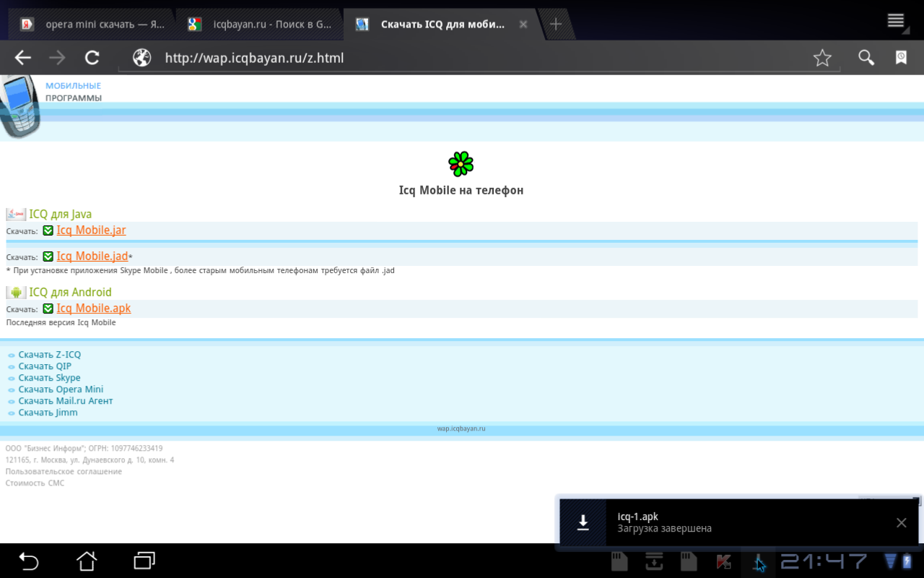Tap the Android Home button

point(87,561)
